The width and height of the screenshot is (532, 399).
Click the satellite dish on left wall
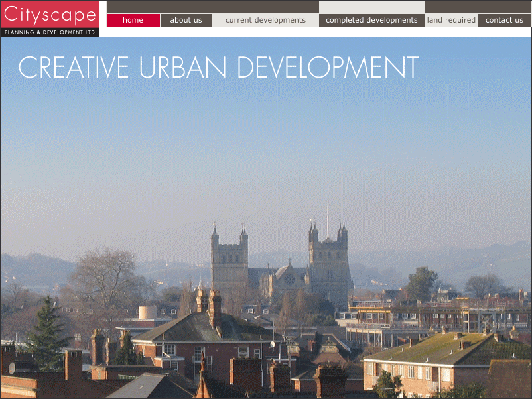coord(11,367)
